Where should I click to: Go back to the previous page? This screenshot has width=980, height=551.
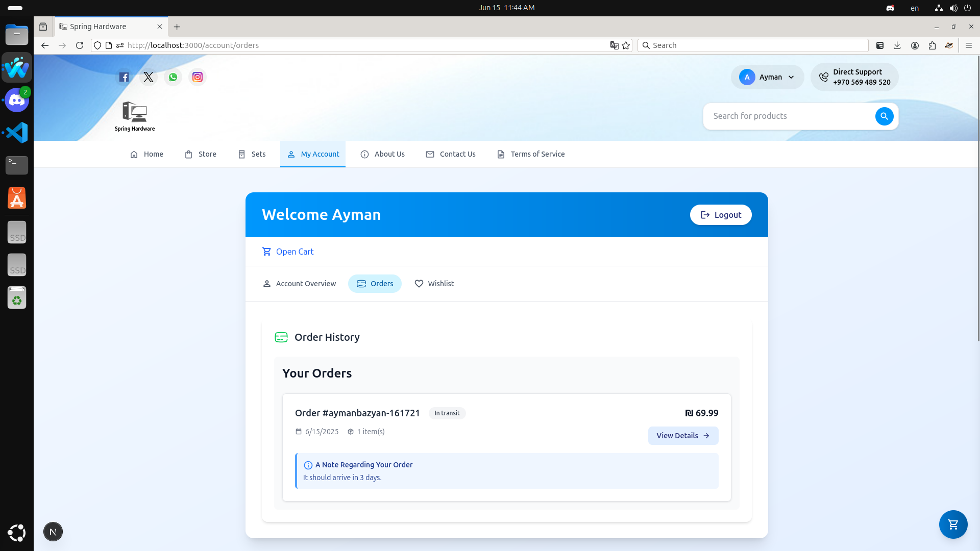click(x=45, y=45)
